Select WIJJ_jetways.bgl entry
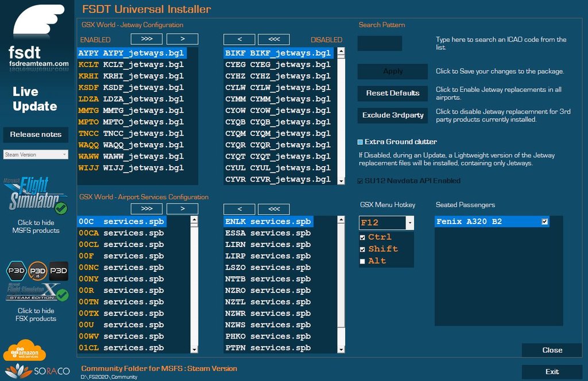This screenshot has width=588, height=381. point(131,168)
